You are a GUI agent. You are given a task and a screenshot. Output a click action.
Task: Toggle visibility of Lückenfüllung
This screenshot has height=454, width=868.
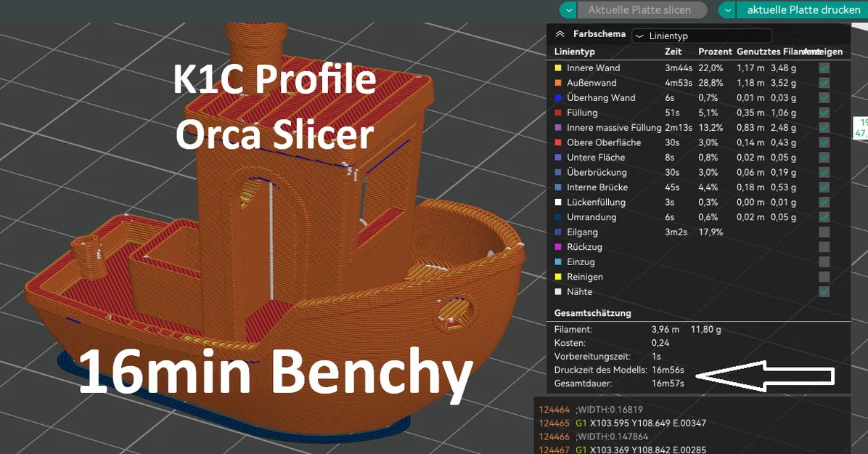[824, 203]
